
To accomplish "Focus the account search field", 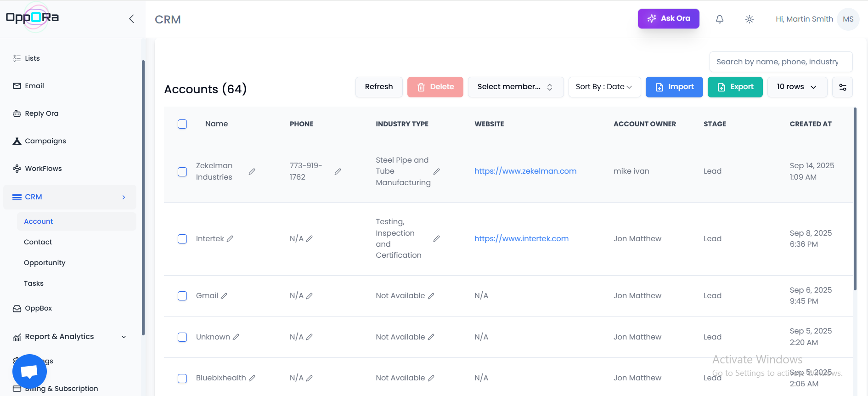I will [x=780, y=62].
